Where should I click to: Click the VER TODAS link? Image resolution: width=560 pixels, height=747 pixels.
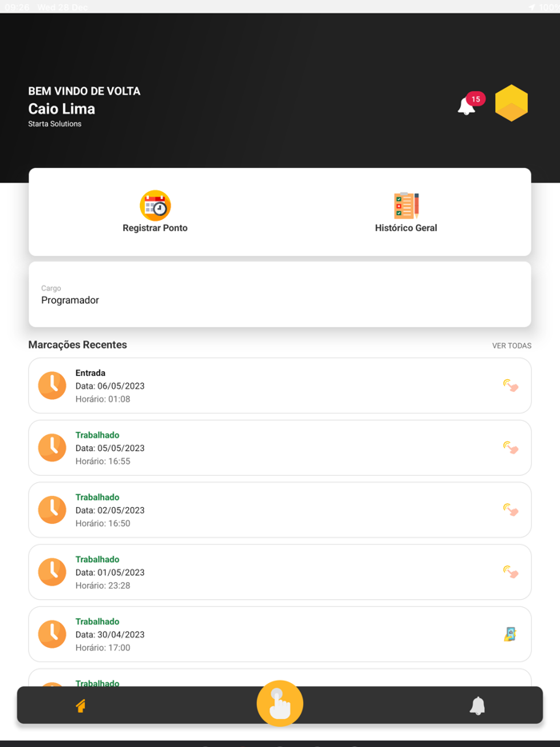click(x=511, y=346)
